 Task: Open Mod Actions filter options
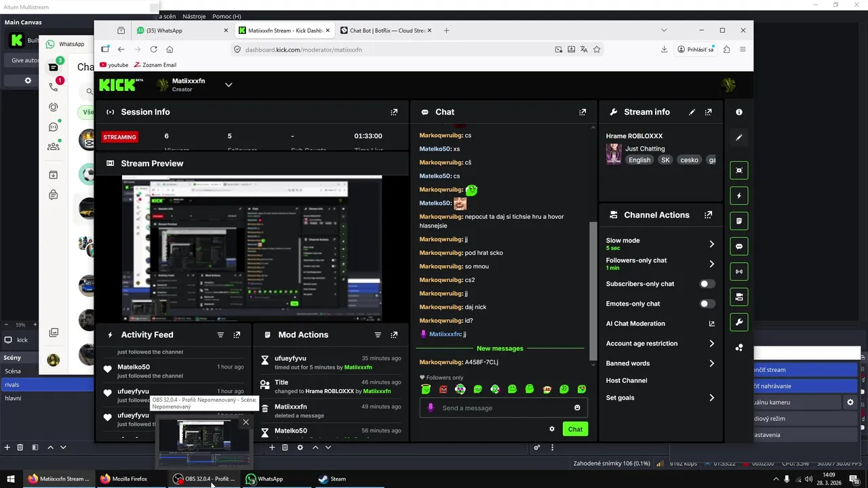click(x=378, y=335)
